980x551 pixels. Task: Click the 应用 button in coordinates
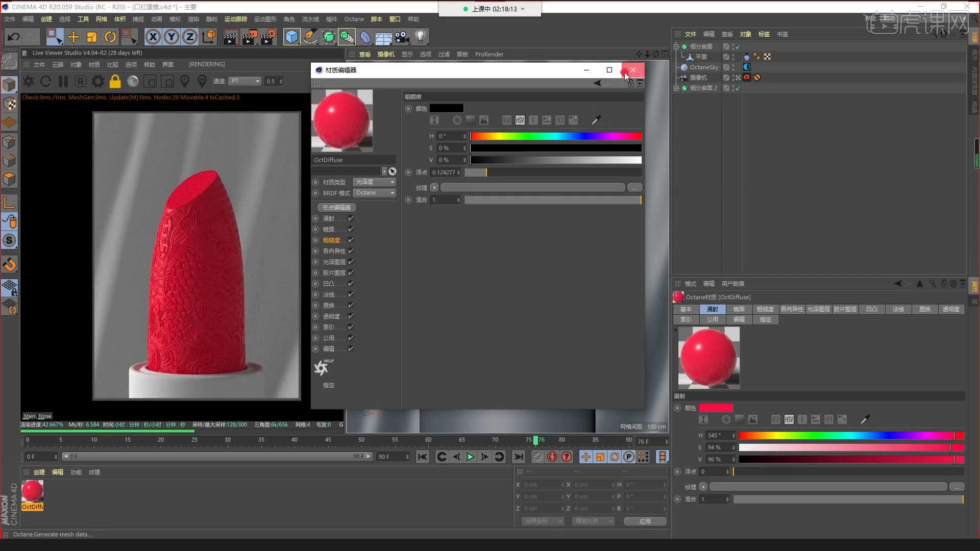tap(645, 521)
